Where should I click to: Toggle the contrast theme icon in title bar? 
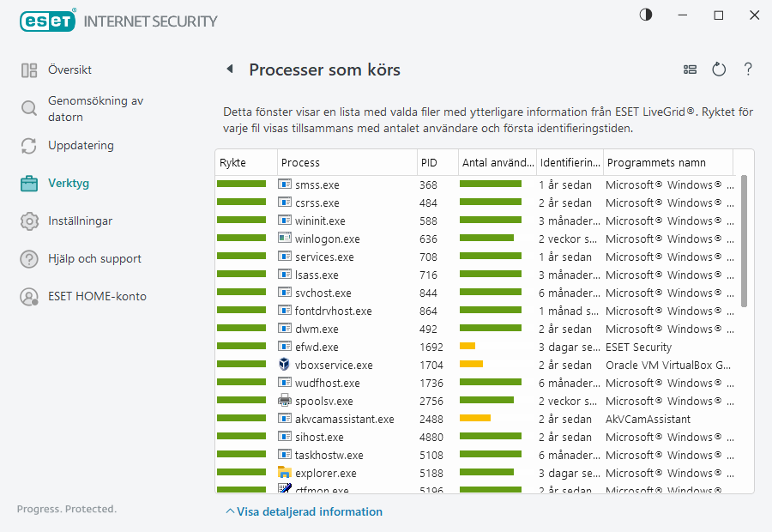(x=645, y=15)
